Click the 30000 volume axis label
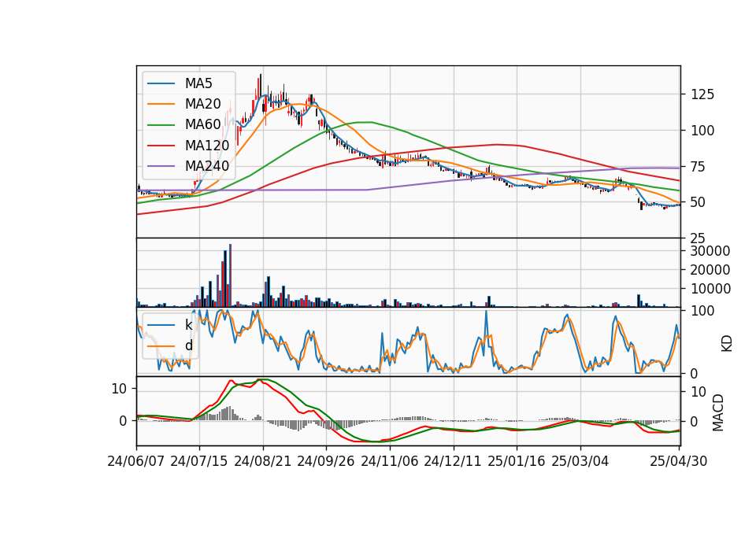This screenshot has height=543, width=756. tap(710, 251)
